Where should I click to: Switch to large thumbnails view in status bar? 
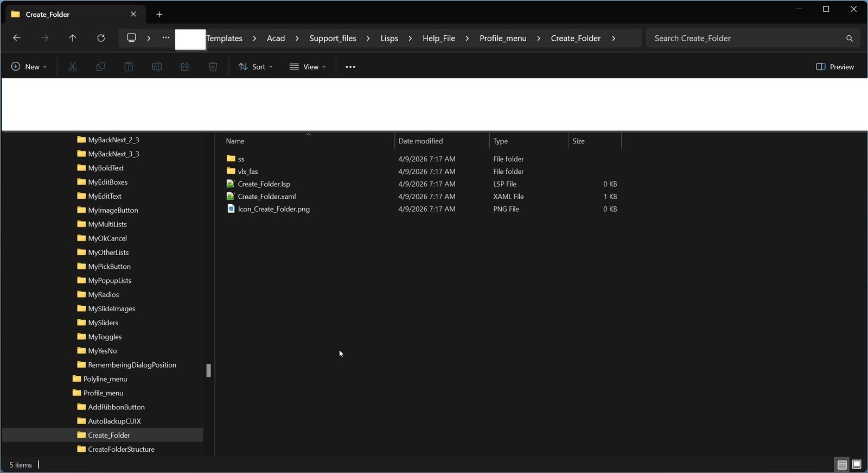[x=857, y=465]
